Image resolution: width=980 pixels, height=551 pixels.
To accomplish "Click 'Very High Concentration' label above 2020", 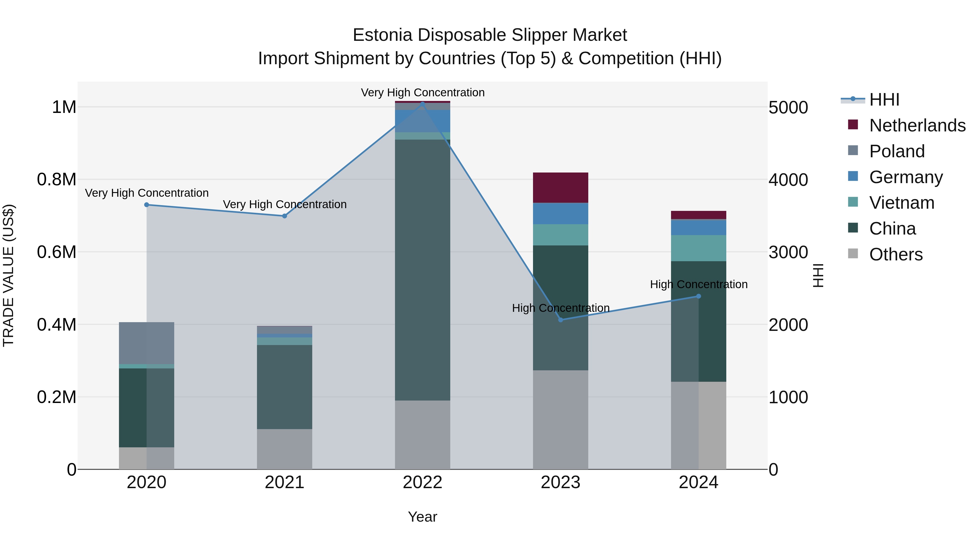I will coord(147,193).
